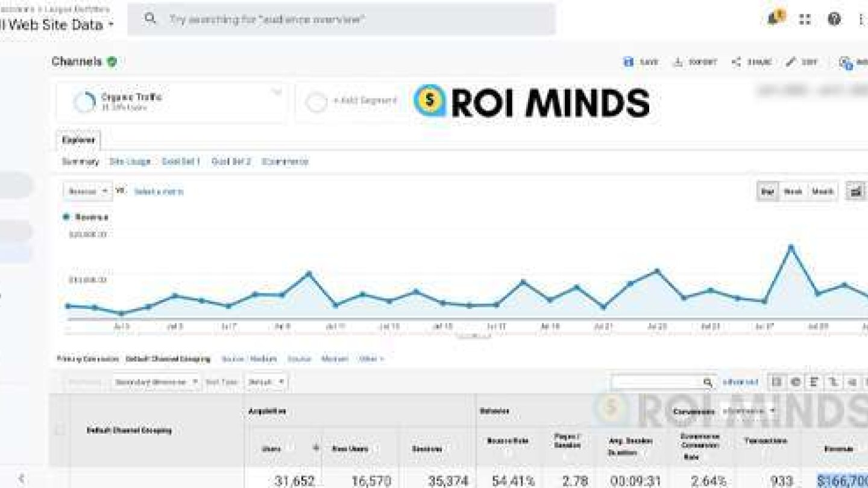
Task: Sort by the Transactions column header
Action: [x=765, y=441]
